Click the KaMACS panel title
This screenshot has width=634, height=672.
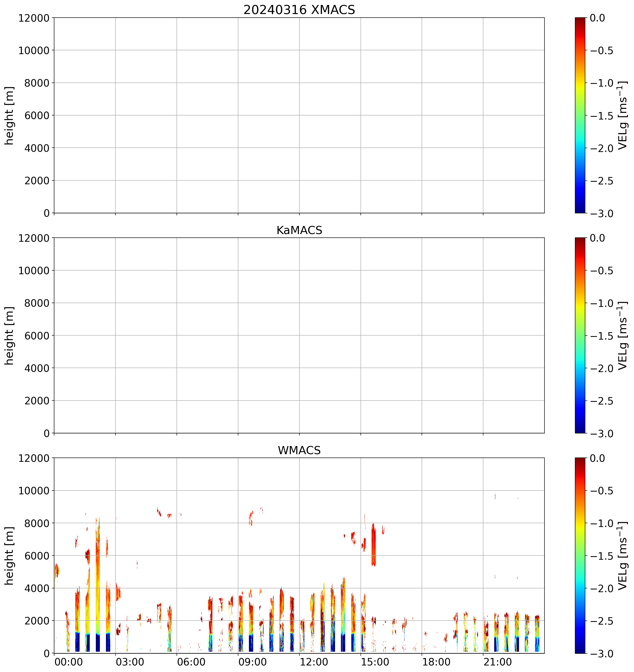[x=299, y=230]
